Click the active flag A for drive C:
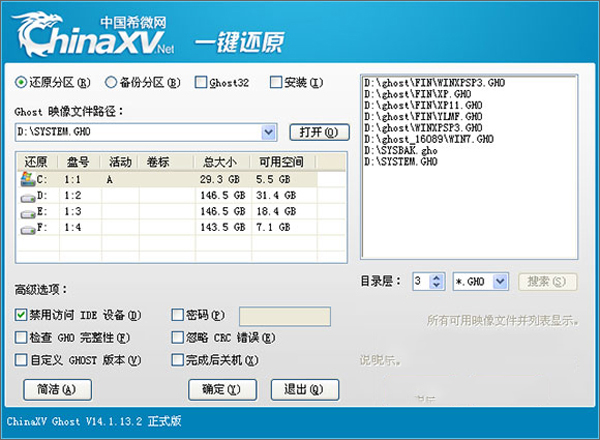The width and height of the screenshot is (600, 440). [x=110, y=179]
